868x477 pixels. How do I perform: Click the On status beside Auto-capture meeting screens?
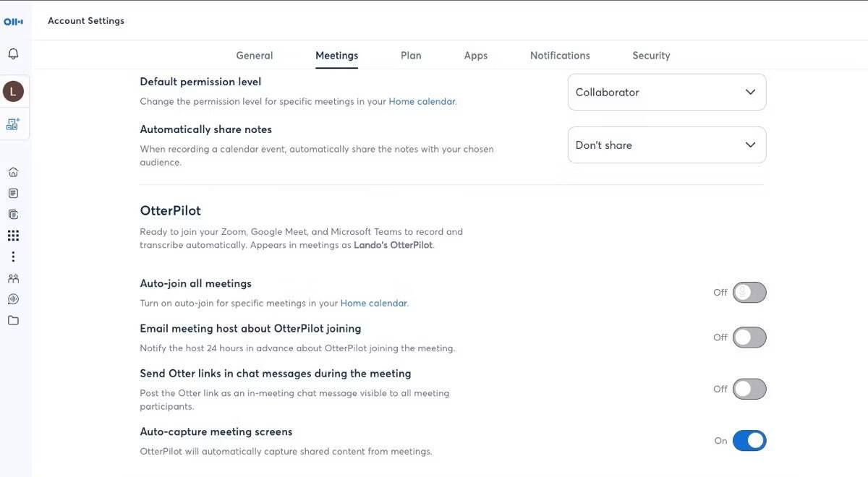tap(720, 441)
